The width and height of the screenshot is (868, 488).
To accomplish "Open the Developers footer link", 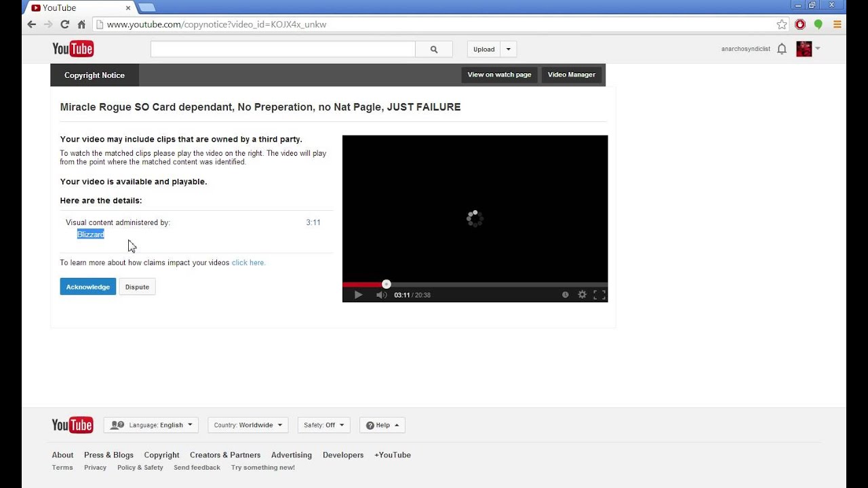I will tap(343, 455).
